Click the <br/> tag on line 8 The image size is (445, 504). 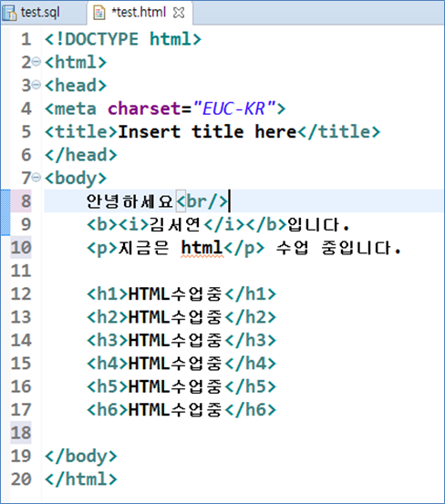coord(202,201)
